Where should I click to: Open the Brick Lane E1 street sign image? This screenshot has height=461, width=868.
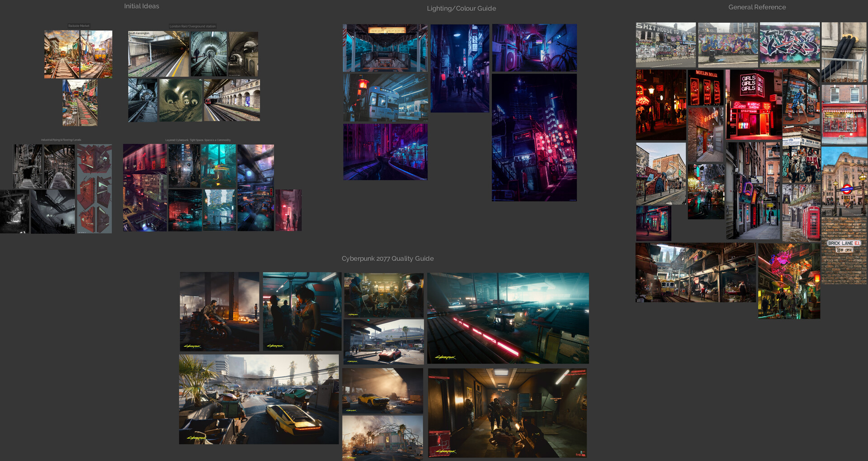[844, 243]
